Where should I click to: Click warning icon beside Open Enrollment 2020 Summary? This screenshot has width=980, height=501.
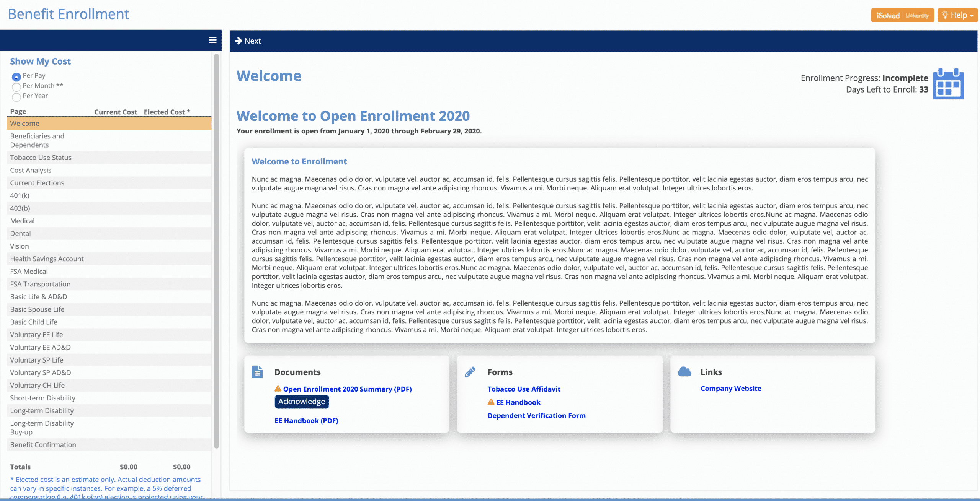pyautogui.click(x=278, y=389)
